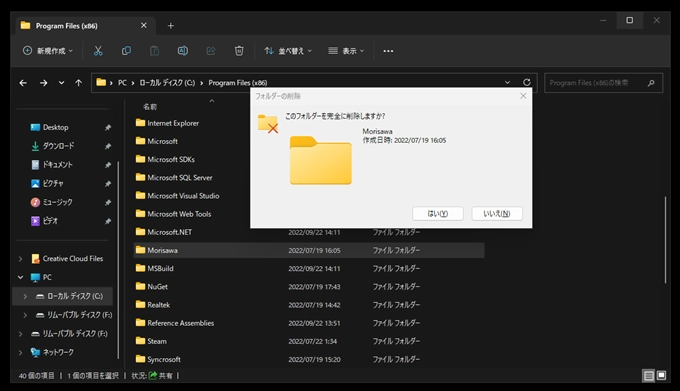Click the file list vertical scrollbar
This screenshot has height=391, width=680.
click(x=665, y=240)
